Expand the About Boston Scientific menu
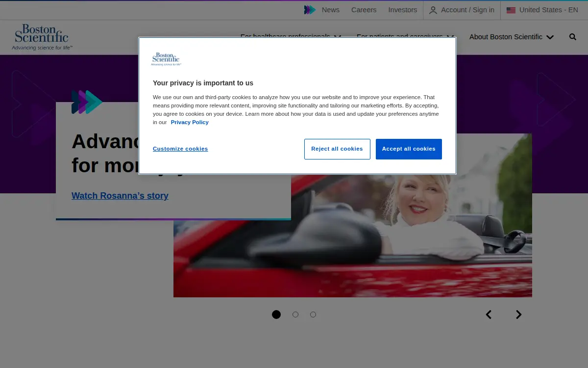Image resolution: width=588 pixels, height=368 pixels. (512, 37)
